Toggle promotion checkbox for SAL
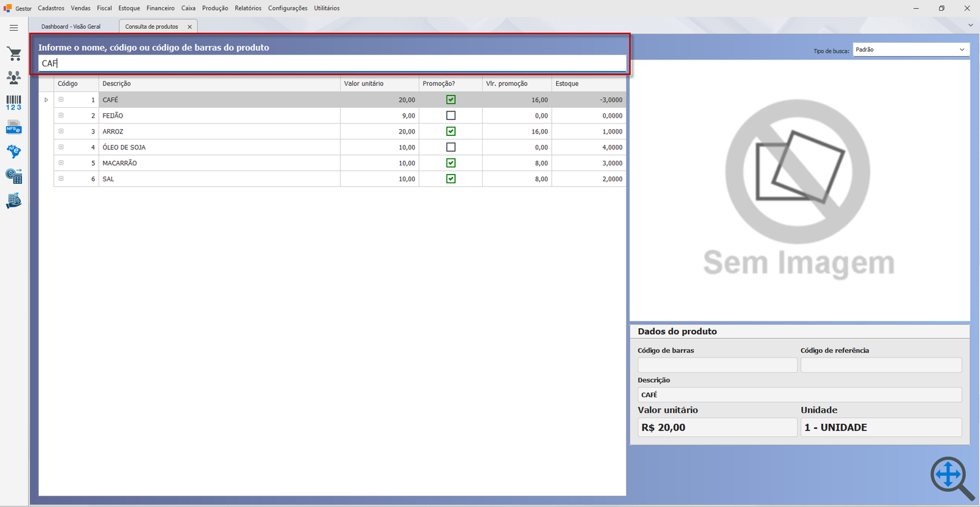Image resolution: width=980 pixels, height=507 pixels. (451, 179)
